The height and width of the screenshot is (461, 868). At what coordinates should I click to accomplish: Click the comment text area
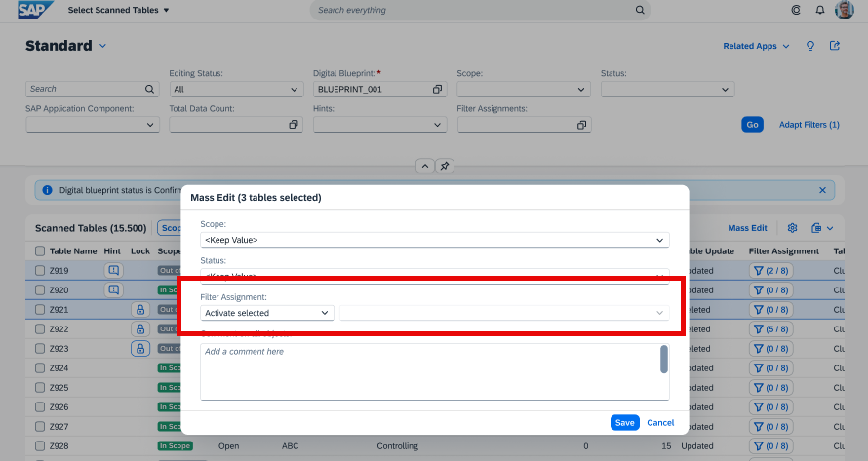tap(429, 370)
